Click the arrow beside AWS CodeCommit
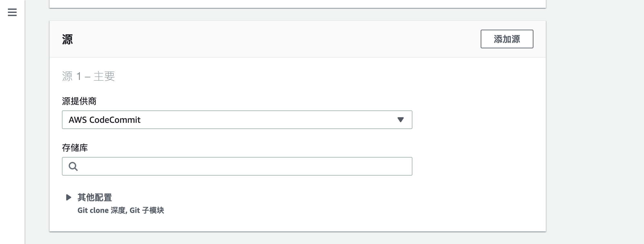 click(400, 120)
